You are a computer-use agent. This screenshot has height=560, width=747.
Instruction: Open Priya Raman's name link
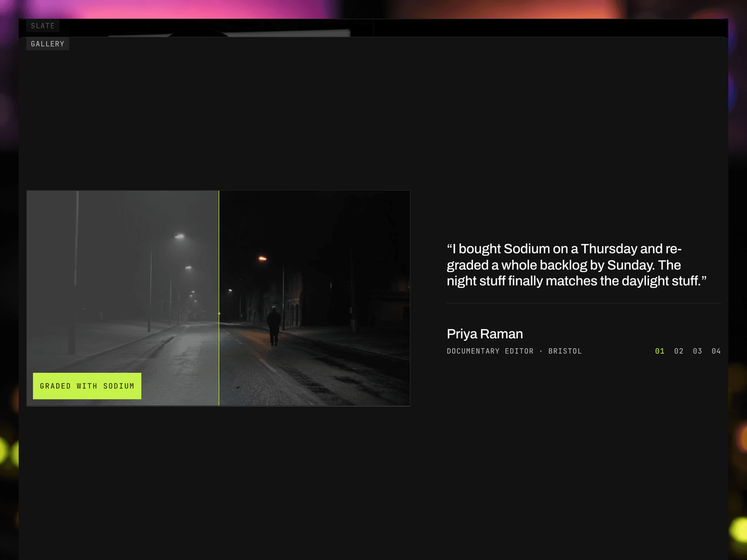click(485, 334)
